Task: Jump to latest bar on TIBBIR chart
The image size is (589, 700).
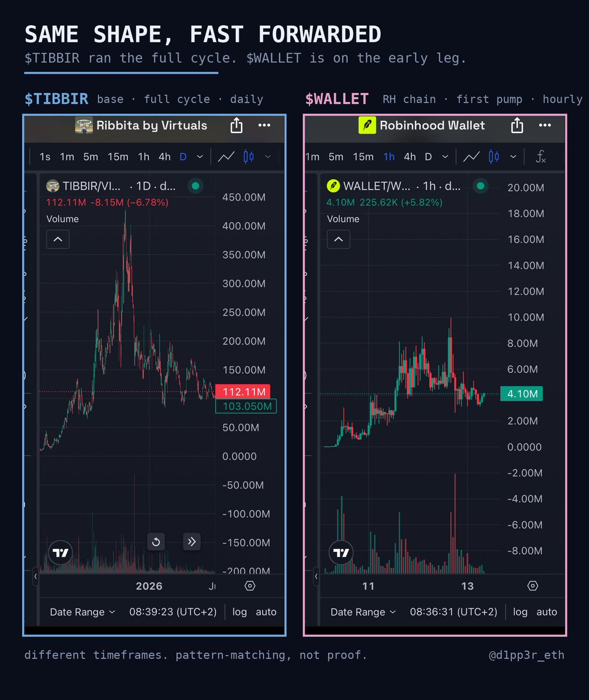Action: [x=192, y=542]
